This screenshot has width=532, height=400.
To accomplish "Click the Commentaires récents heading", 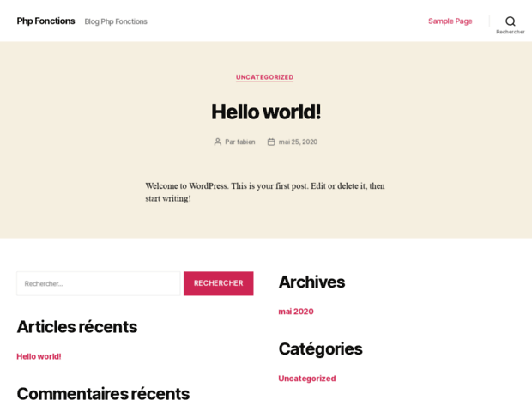I will [x=103, y=393].
